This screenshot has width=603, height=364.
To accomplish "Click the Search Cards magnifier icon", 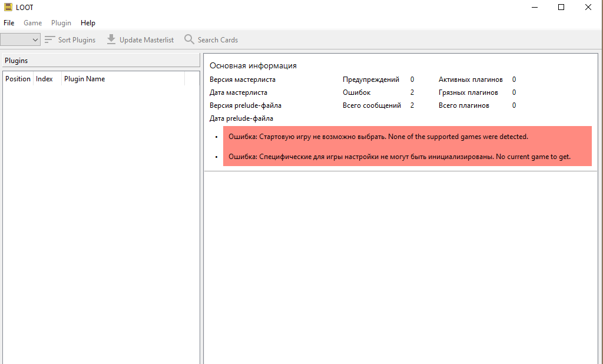I will click(189, 39).
